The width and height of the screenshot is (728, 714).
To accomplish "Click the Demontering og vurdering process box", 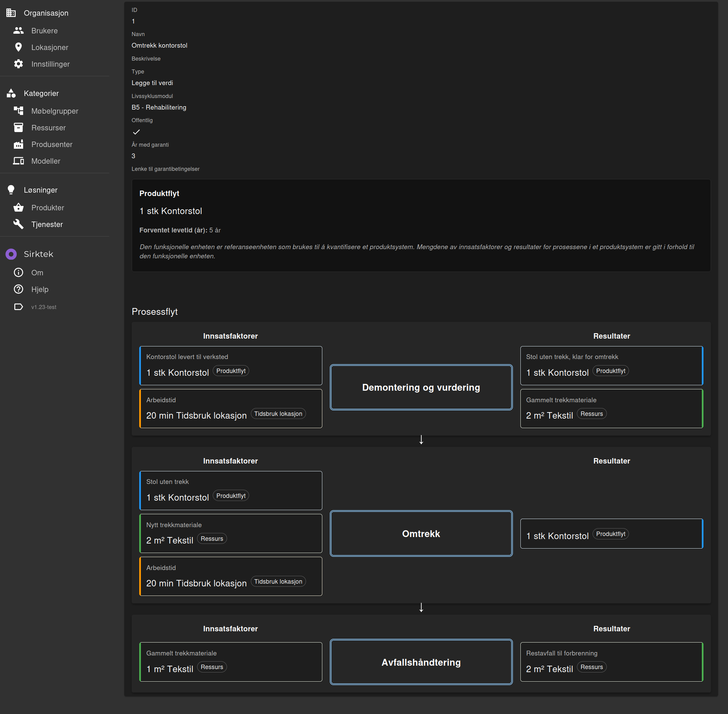I will [421, 387].
